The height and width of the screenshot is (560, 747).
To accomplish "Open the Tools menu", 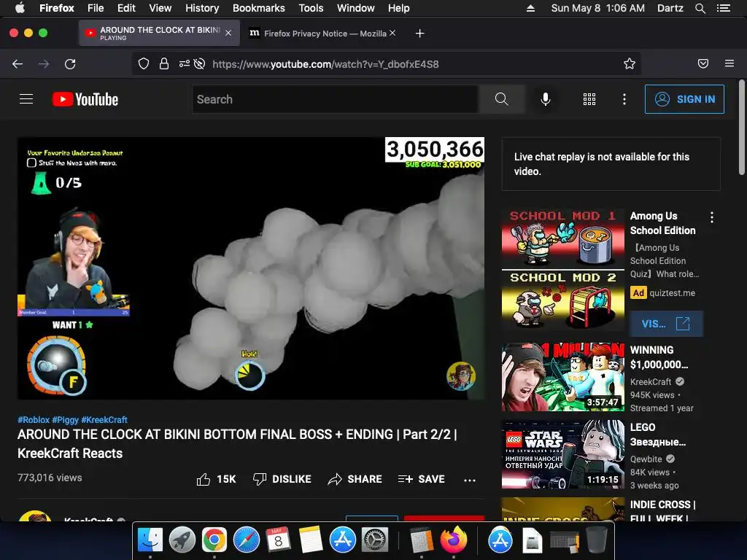I will (311, 8).
